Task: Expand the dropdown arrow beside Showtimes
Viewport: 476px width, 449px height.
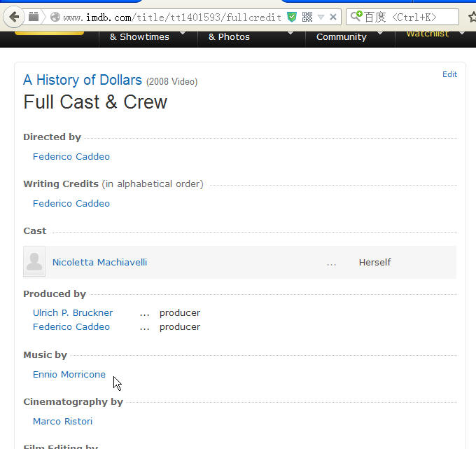Action: (183, 32)
